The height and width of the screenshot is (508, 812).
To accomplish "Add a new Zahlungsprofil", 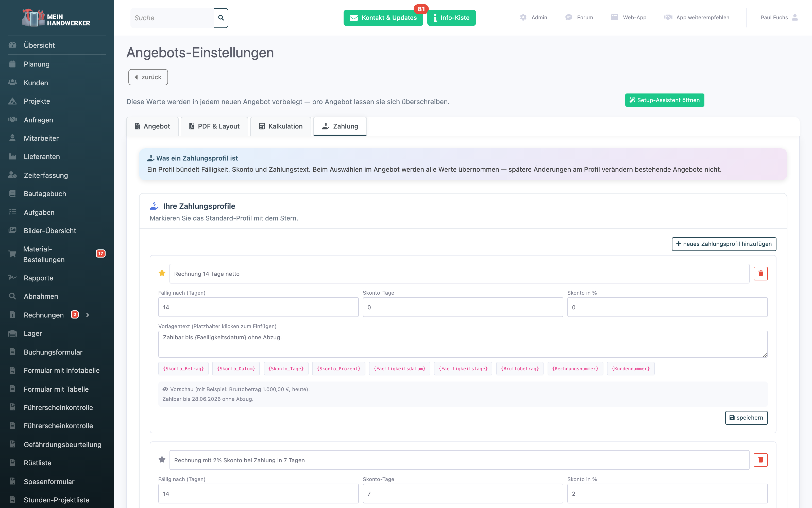I will coord(724,244).
